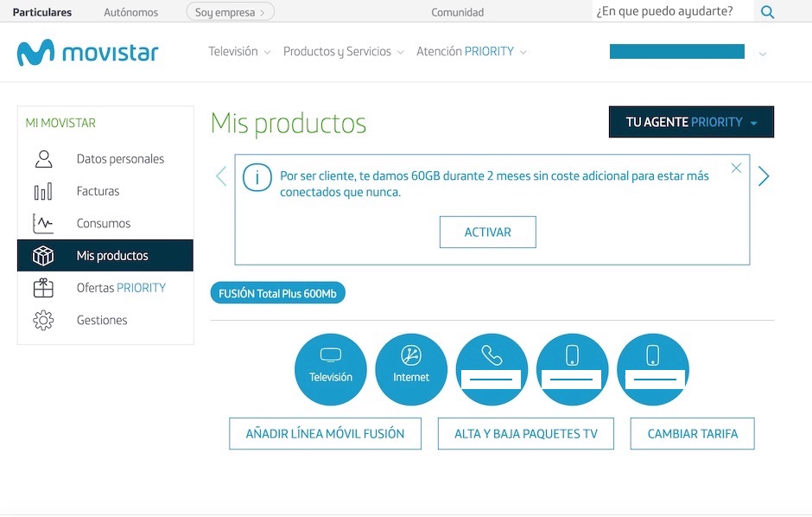The height and width of the screenshot is (517, 812).
Task: Open the Soy empresa link
Action: click(230, 11)
